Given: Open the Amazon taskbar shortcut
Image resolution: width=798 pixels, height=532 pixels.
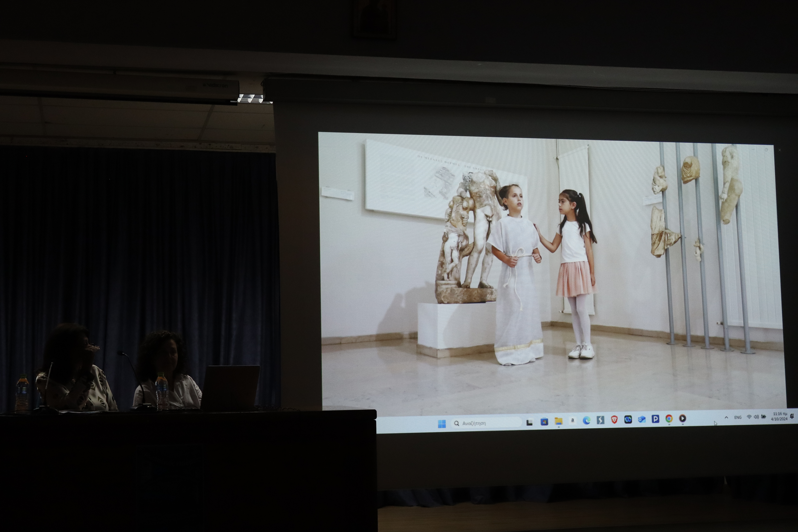Looking at the screenshot, I should pyautogui.click(x=572, y=421).
